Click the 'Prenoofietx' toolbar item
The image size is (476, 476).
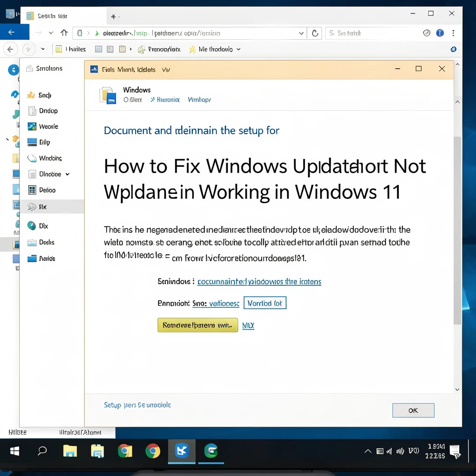(159, 49)
